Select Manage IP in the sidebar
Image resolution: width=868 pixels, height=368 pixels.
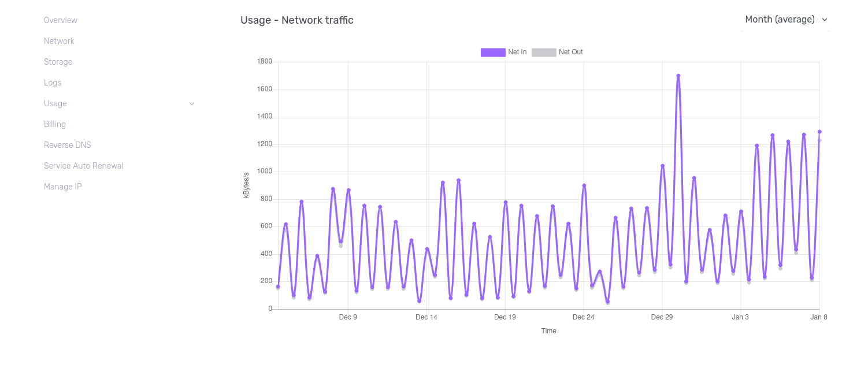pyautogui.click(x=63, y=187)
